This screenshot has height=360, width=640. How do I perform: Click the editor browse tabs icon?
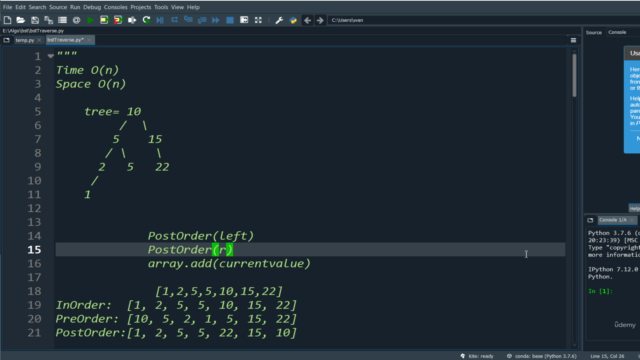pyautogui.click(x=7, y=40)
